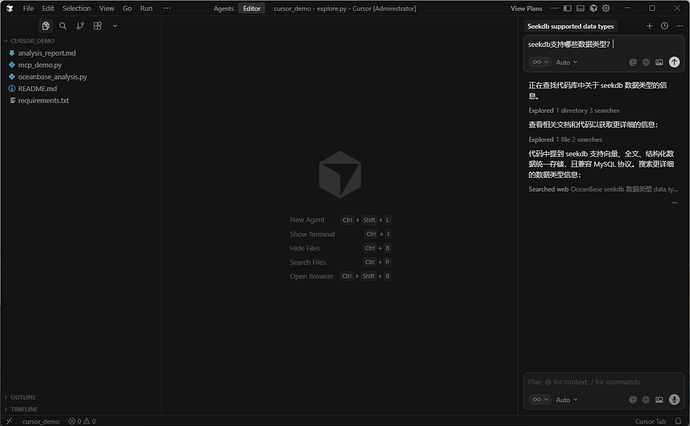Collapse the CURSOR_DEMO folder tree
Viewport: 690px width, 426px height.
(32, 41)
